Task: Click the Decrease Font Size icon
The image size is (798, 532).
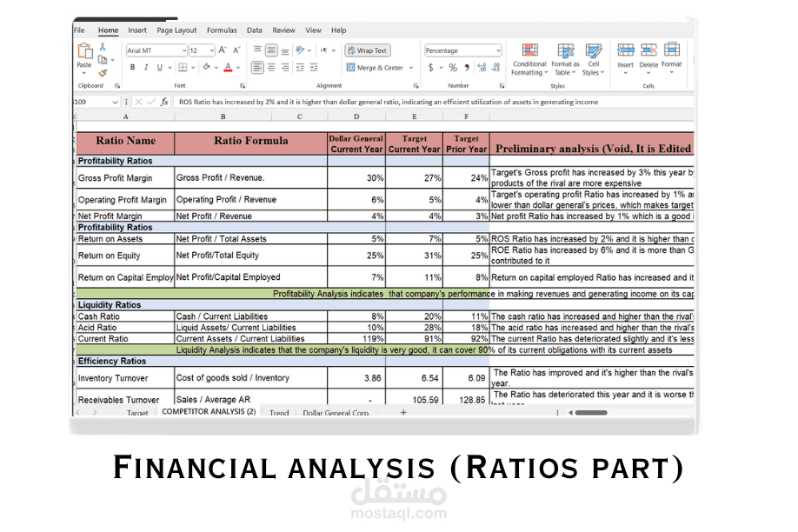Action: point(236,50)
